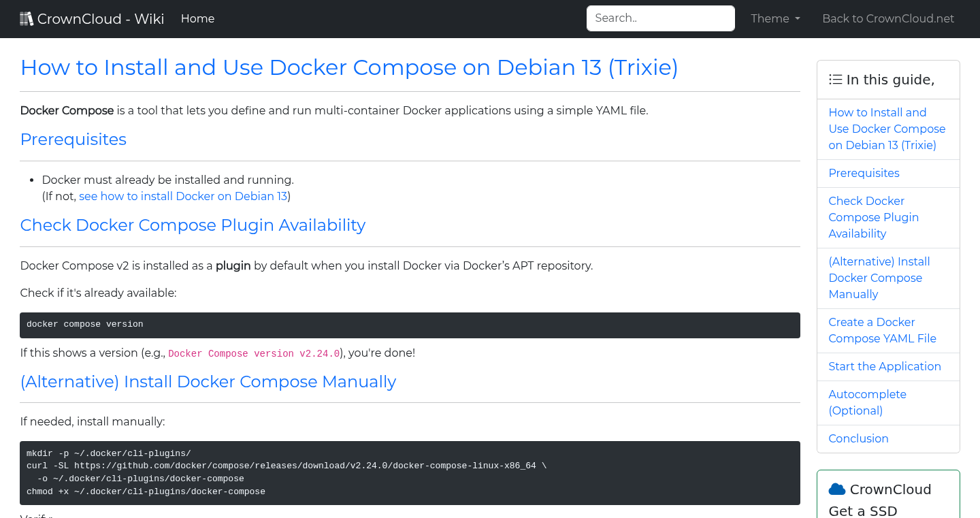Open 'Back to CrownCloud.net'

point(888,18)
